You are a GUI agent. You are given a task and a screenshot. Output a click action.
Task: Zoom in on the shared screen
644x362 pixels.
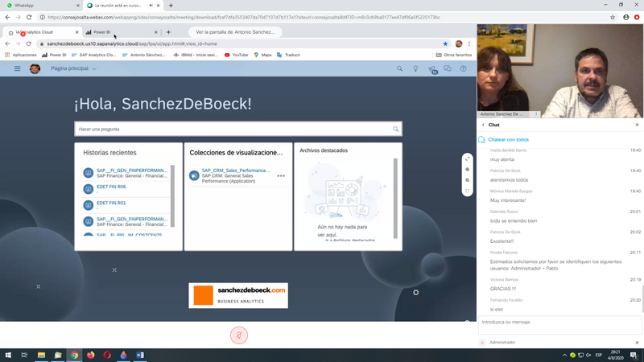click(468, 170)
